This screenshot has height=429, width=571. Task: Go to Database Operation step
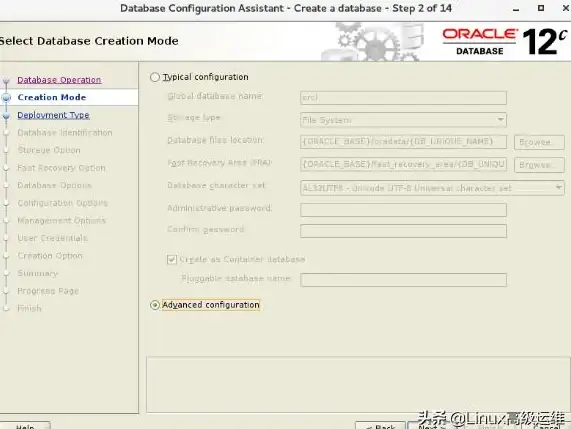tap(59, 80)
